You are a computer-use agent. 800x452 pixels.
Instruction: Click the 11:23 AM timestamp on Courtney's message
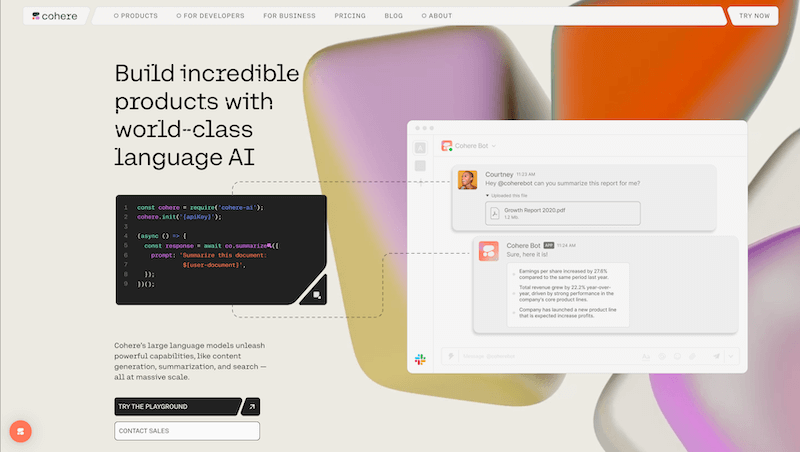point(526,174)
